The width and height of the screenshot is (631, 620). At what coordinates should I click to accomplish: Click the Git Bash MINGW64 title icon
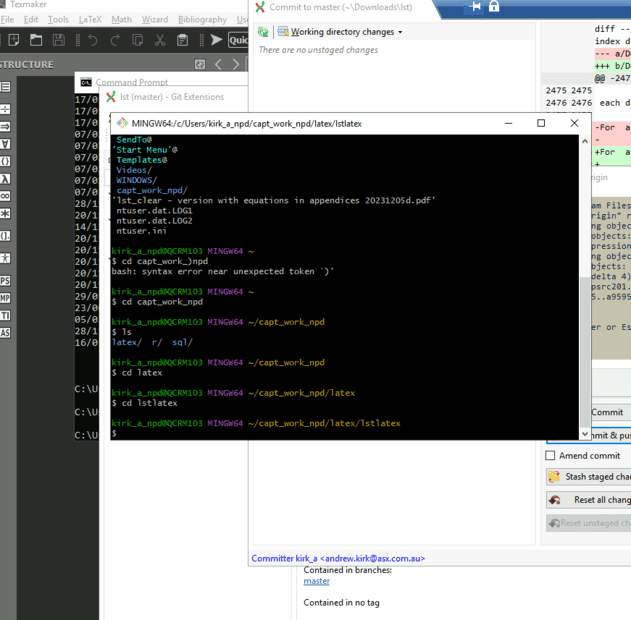pos(120,123)
